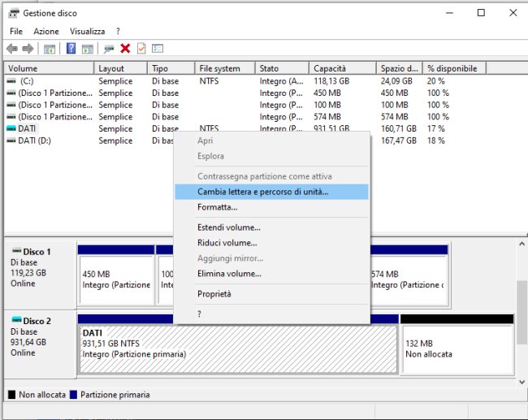The height and width of the screenshot is (420, 528).
Task: Click the Forward arrow toolbar icon
Action: tap(28, 49)
